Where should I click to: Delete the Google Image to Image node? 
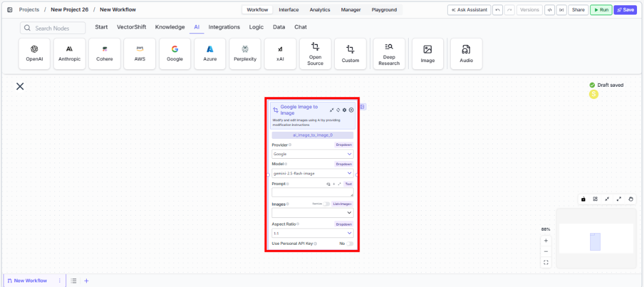point(351,110)
